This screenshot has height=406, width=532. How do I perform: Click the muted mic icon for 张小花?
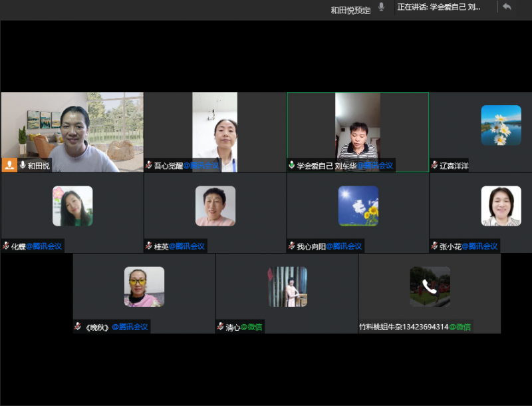click(434, 246)
